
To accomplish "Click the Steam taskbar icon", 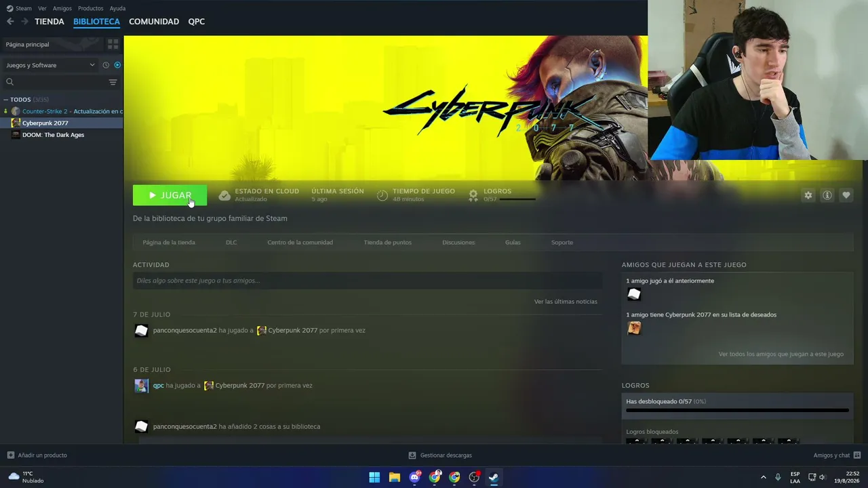I will pyautogui.click(x=494, y=477).
